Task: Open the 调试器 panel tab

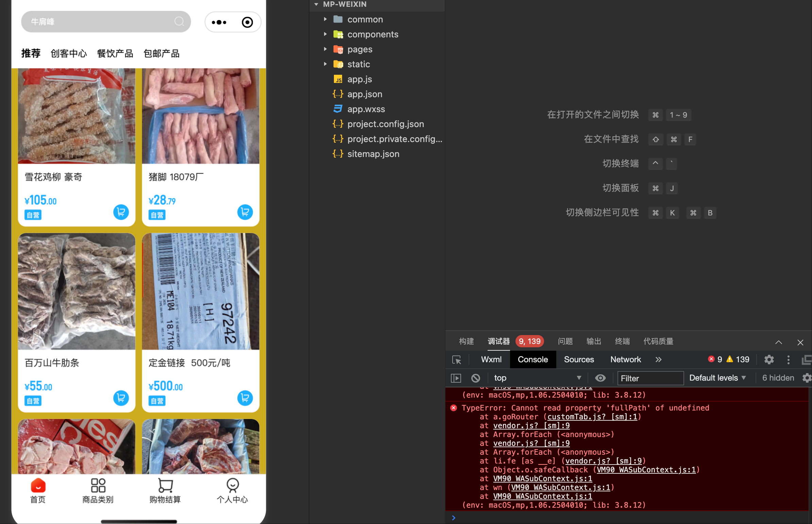Action: pos(498,341)
